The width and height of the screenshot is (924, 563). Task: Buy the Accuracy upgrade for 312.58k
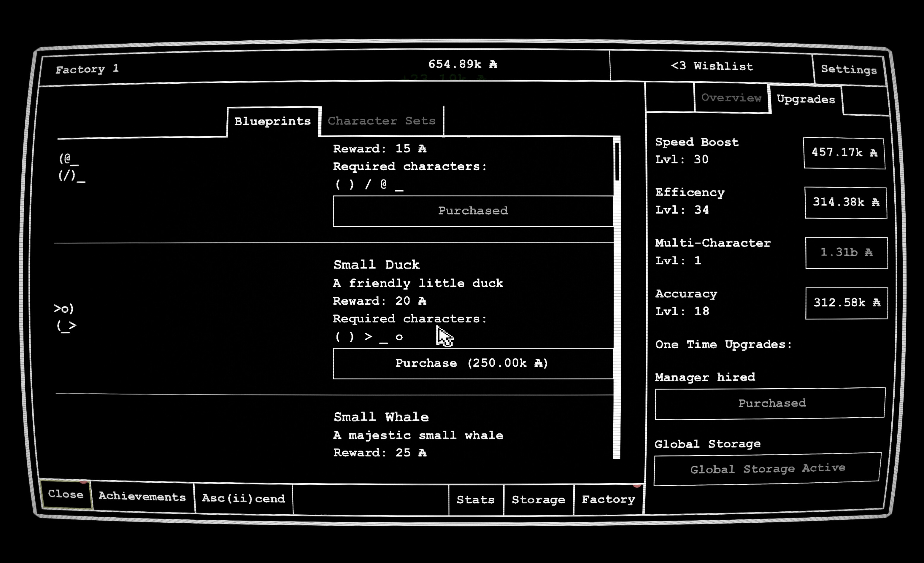coord(846,303)
